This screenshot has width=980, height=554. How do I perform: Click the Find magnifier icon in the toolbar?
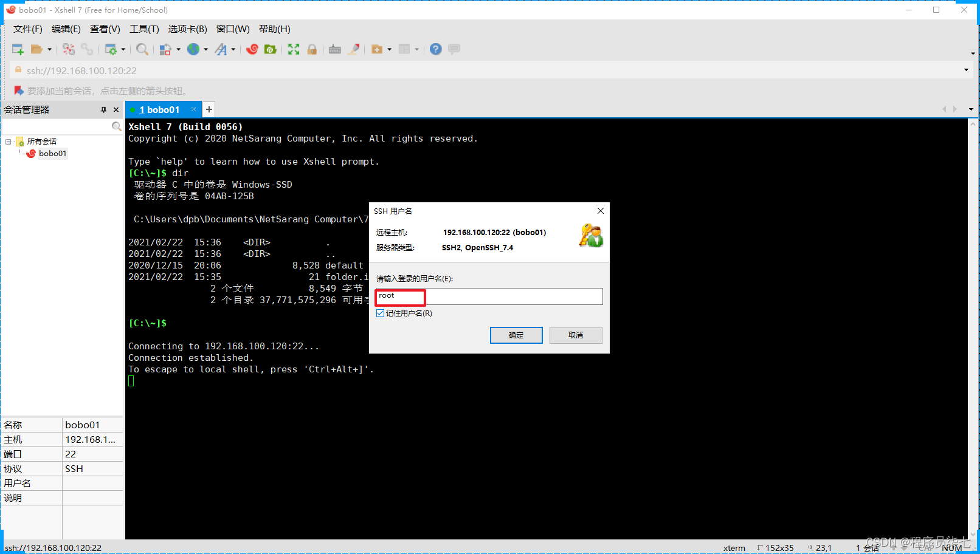click(x=142, y=49)
